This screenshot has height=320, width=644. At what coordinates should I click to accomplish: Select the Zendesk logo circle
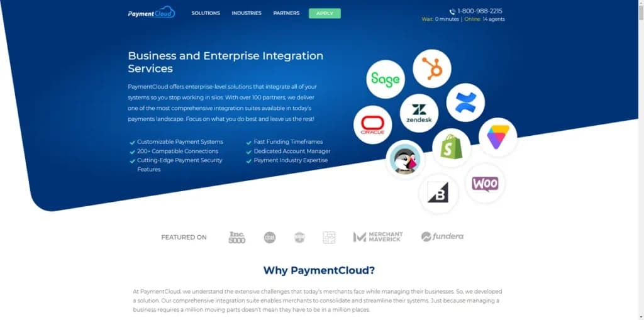point(419,113)
